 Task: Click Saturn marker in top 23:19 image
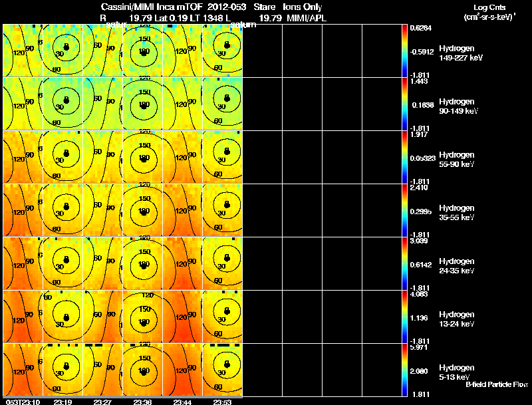pyautogui.click(x=66, y=47)
